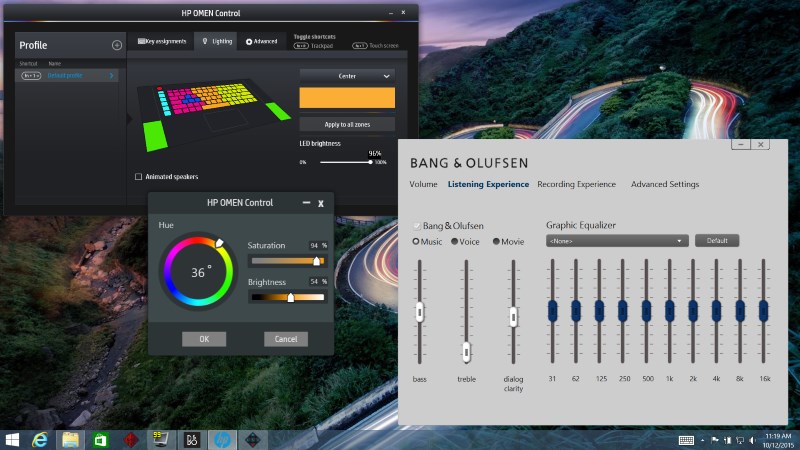Switch to the Key assignments tab
800x450 pixels.
162,41
